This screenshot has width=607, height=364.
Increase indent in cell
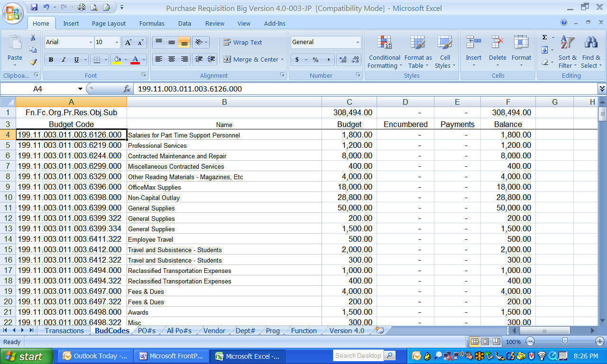[212, 59]
